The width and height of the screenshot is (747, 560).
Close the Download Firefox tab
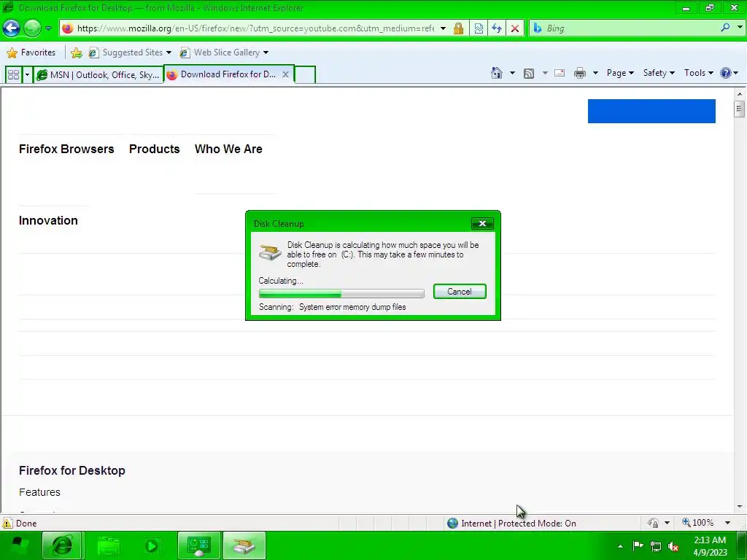(x=285, y=74)
